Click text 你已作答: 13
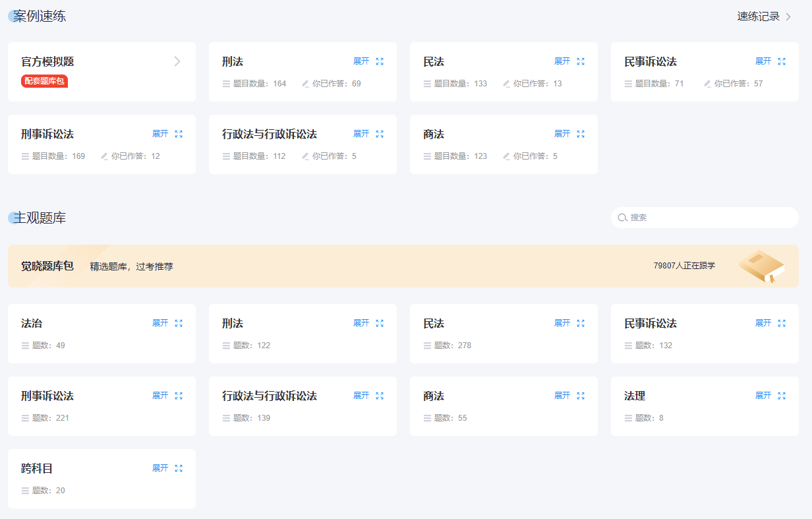 click(x=538, y=84)
